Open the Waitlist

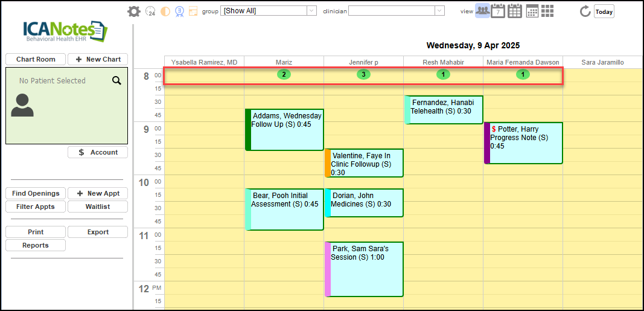[98, 207]
